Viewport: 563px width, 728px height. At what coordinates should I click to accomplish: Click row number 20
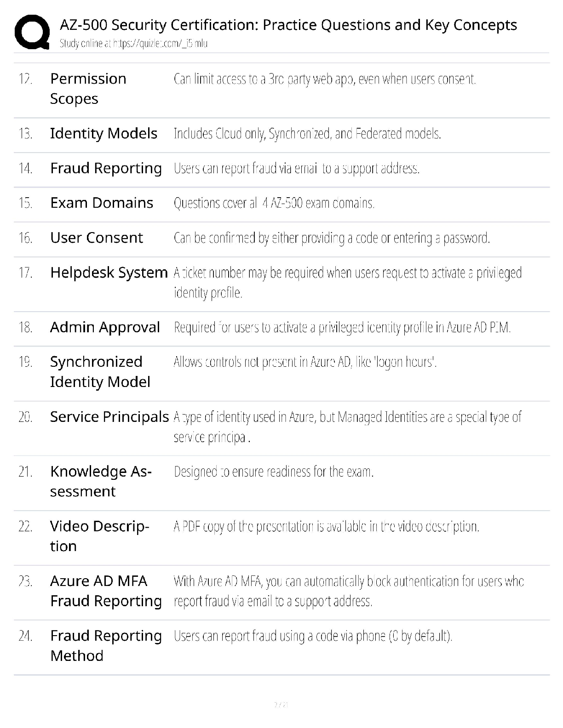click(25, 417)
